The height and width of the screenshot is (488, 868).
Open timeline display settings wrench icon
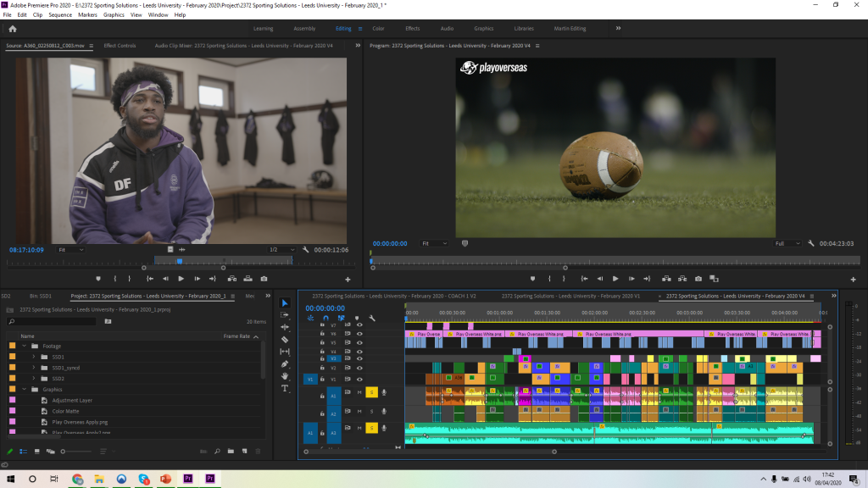(372, 318)
